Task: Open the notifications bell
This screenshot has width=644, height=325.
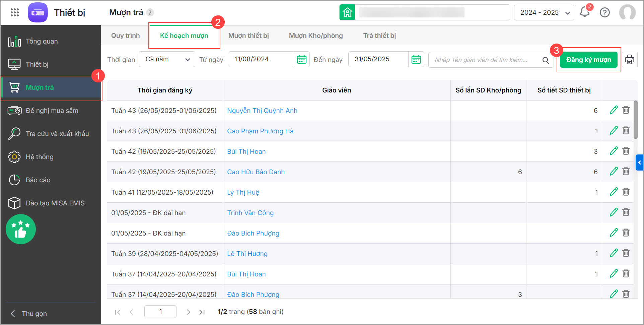Action: (x=585, y=12)
